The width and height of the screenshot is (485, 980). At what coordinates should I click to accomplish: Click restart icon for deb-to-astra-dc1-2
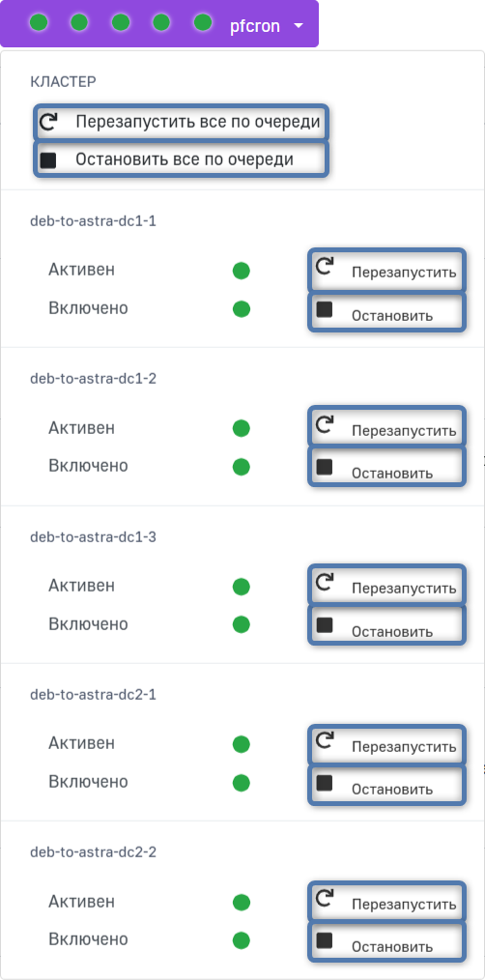point(324,425)
